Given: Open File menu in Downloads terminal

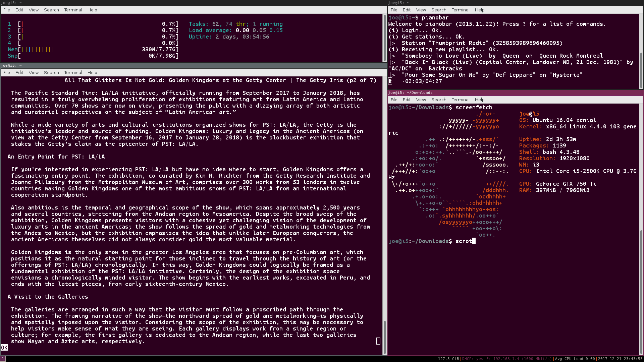Looking at the screenshot, I should click(x=394, y=100).
